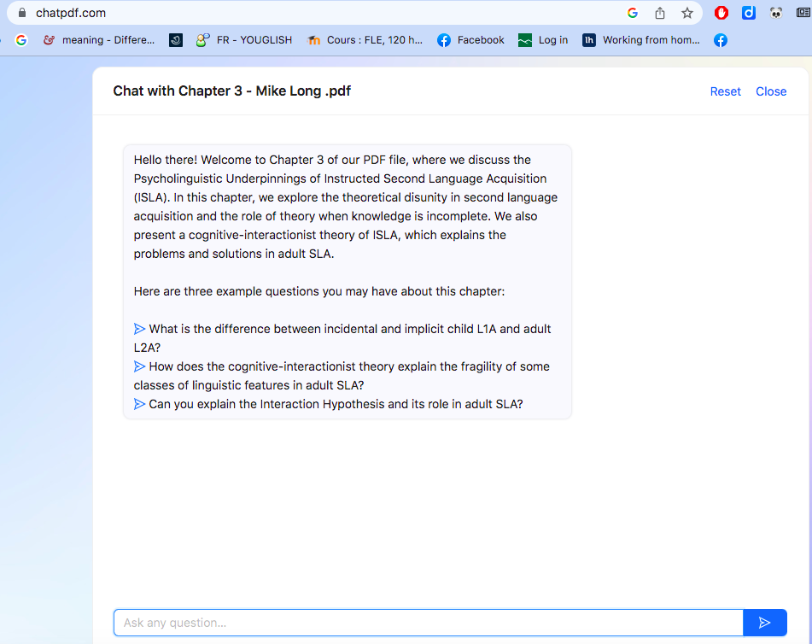Open the Working from hom... bookmark
Screen dimensions: 812x644
(641, 40)
